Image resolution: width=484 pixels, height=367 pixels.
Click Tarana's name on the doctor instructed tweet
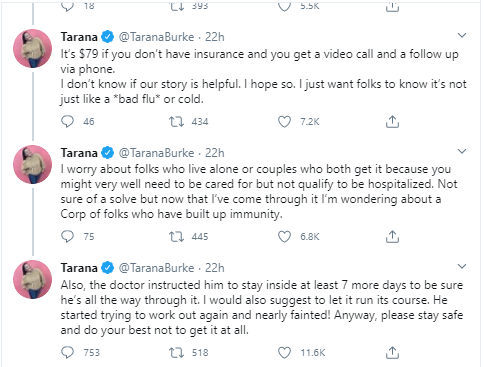coord(79,268)
